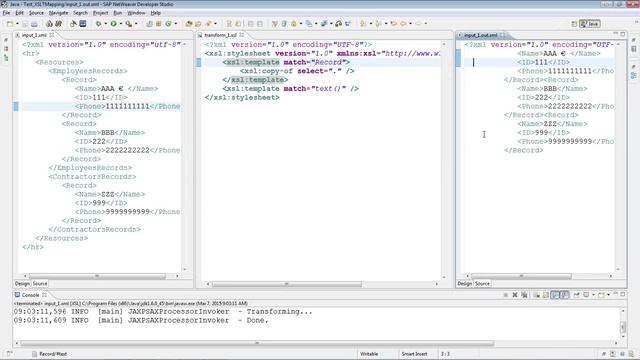Image resolution: width=640 pixels, height=360 pixels.
Task: Click the green Run toolbar button
Action: [113, 24]
